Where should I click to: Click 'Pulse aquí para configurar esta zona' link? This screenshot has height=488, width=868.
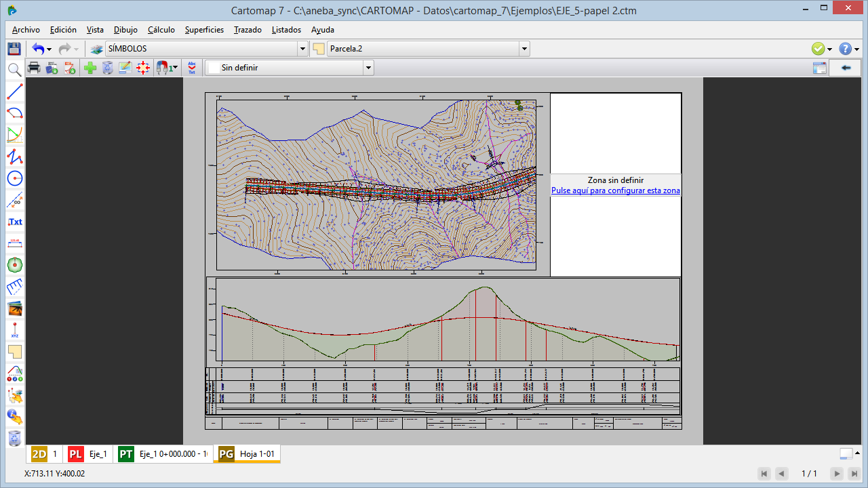point(615,191)
